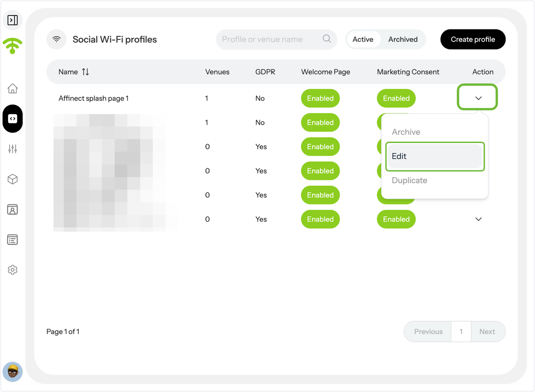Click the GDPR column header
Viewport: 535px width, 392px height.
[x=265, y=72]
